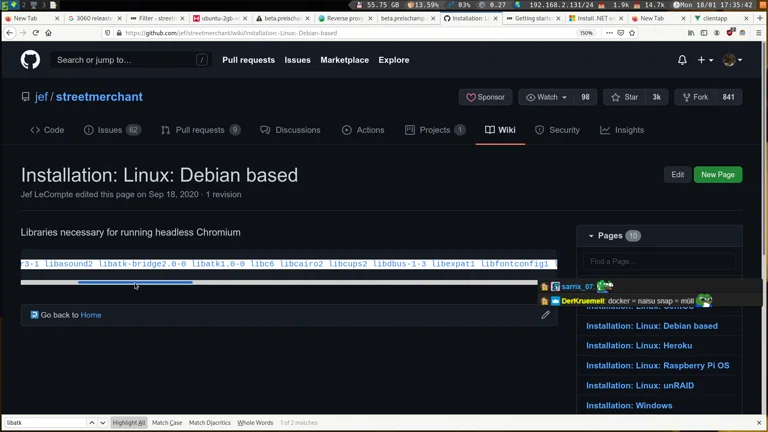This screenshot has height=432, width=768.
Task: Switch to the Security tab
Action: (x=557, y=130)
